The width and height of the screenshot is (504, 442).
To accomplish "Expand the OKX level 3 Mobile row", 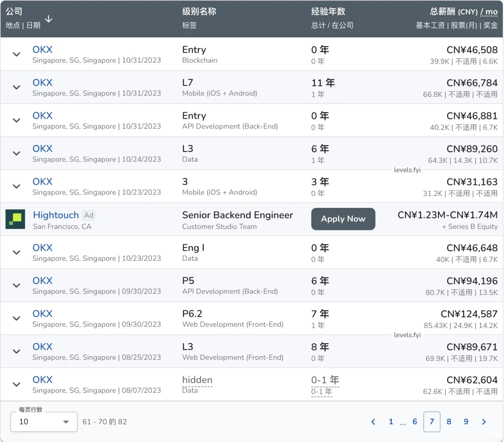I will click(x=16, y=186).
